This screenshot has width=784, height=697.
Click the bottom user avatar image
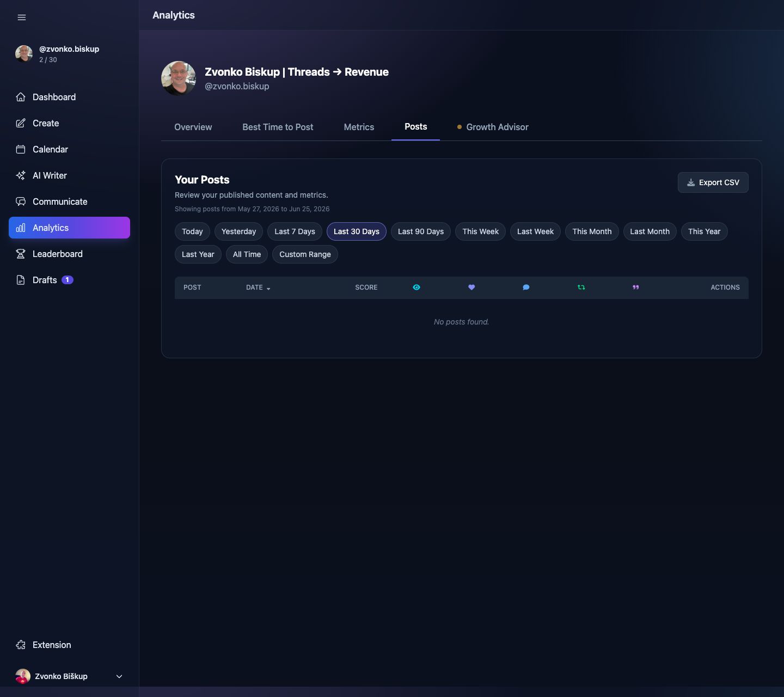23,676
